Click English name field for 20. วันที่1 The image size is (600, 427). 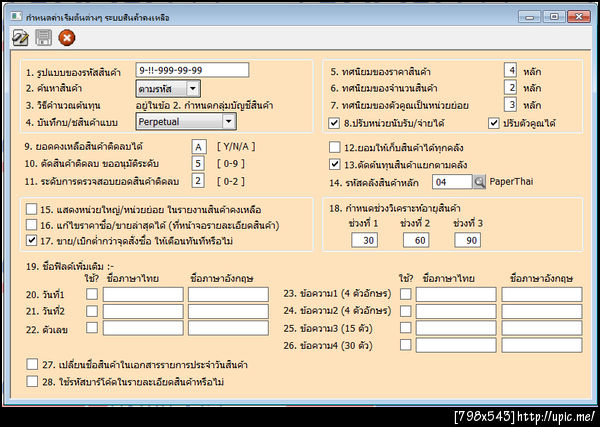(228, 295)
